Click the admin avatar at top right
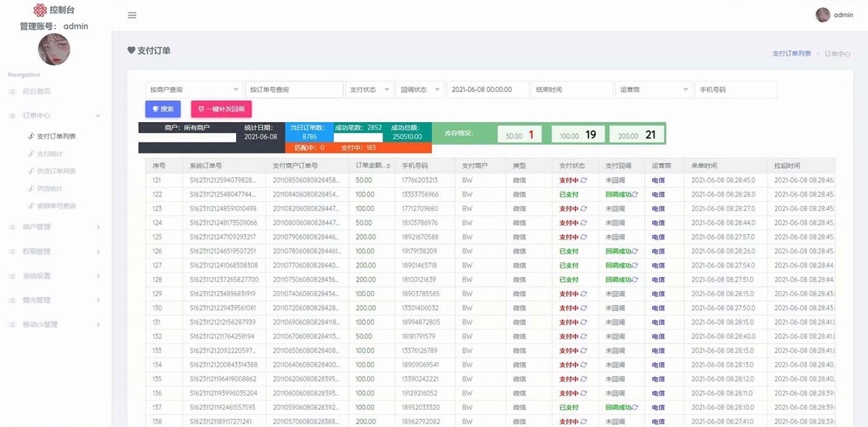Image resolution: width=868 pixels, height=427 pixels. 822,15
